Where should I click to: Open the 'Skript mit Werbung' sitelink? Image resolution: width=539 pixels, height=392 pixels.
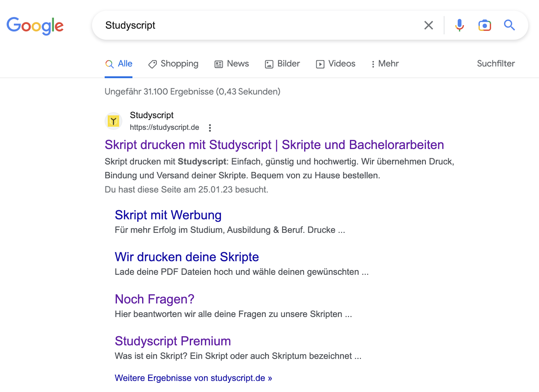click(168, 215)
